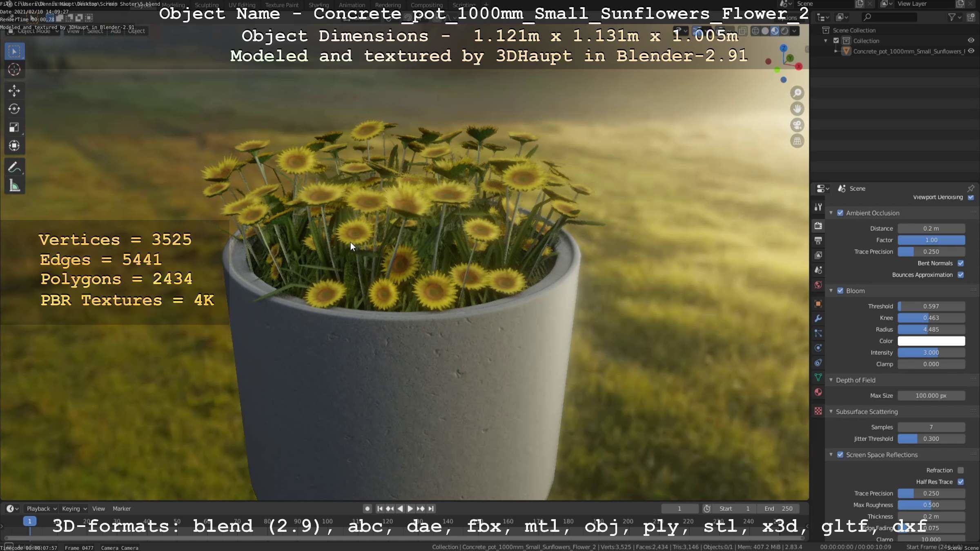Open the timeline Marker menu
Viewport: 980px width, 551px height.
(x=122, y=509)
